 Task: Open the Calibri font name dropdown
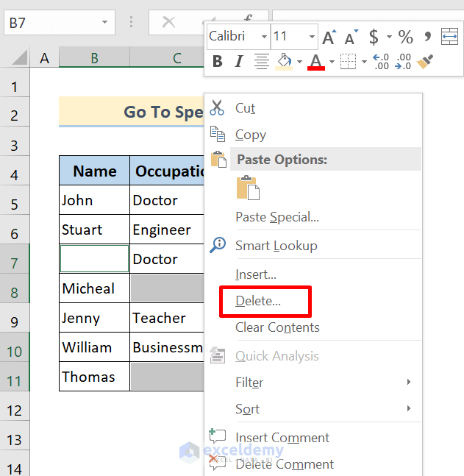(x=264, y=37)
